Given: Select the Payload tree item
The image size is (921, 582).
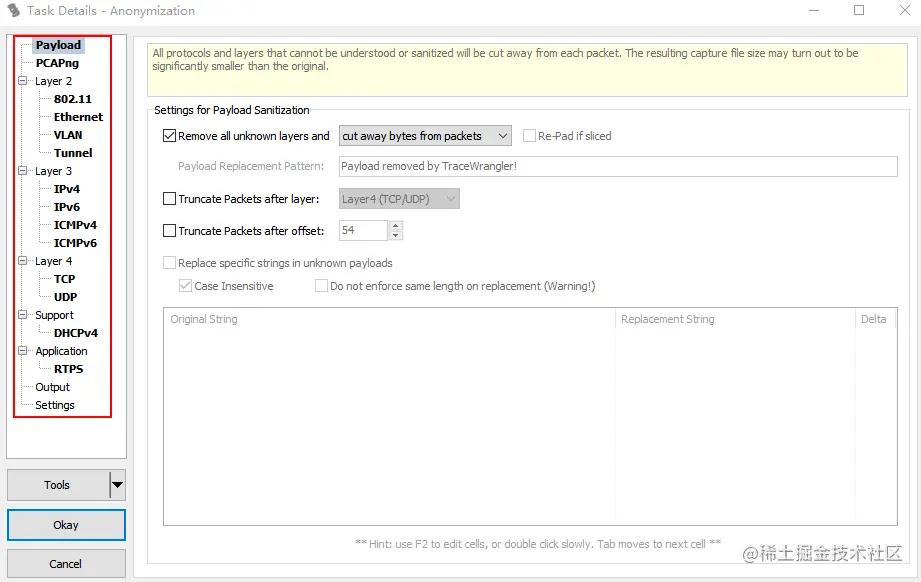Looking at the screenshot, I should [58, 45].
